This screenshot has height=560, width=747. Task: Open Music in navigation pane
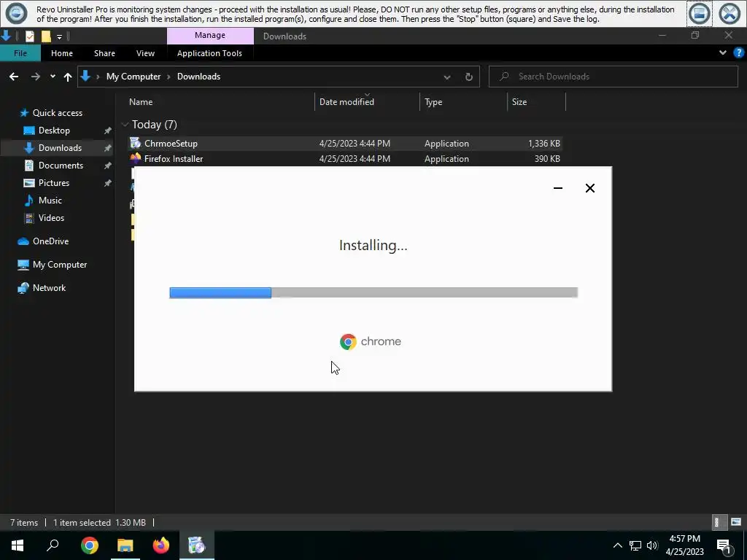pos(50,201)
